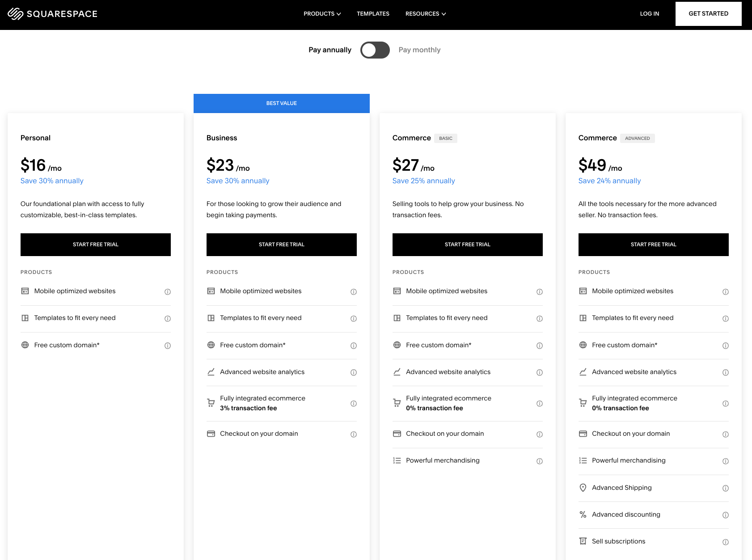View info for Commerce Advanced Advanced discounting

726,515
